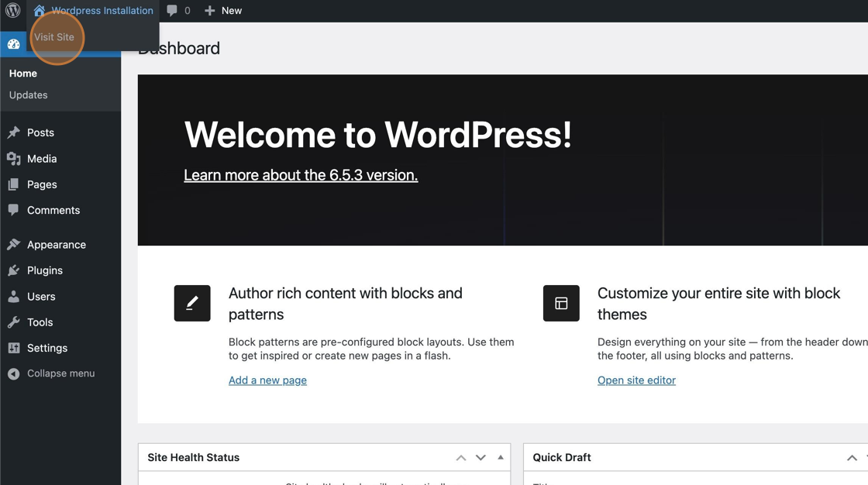Click the Posts pushpin icon
Viewport: 868px width, 485px height.
click(14, 132)
